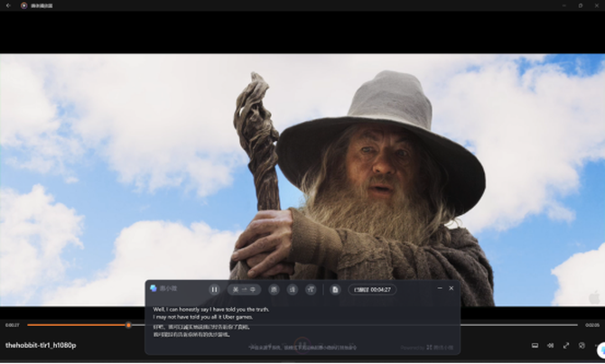Open subtitle font style settings icon
Image resolution: width=605 pixels, height=364 pixels.
pos(311,290)
